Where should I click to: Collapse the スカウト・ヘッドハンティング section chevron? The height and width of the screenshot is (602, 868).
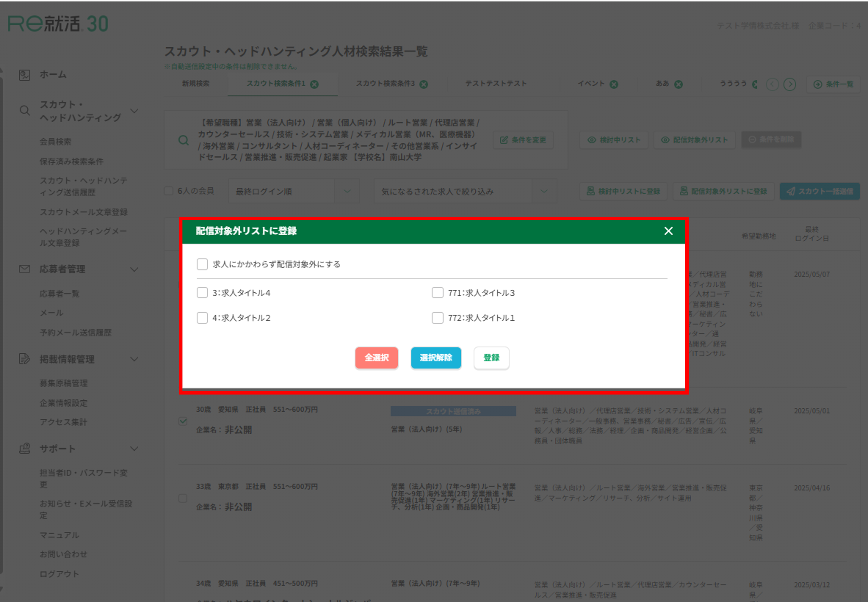[134, 111]
